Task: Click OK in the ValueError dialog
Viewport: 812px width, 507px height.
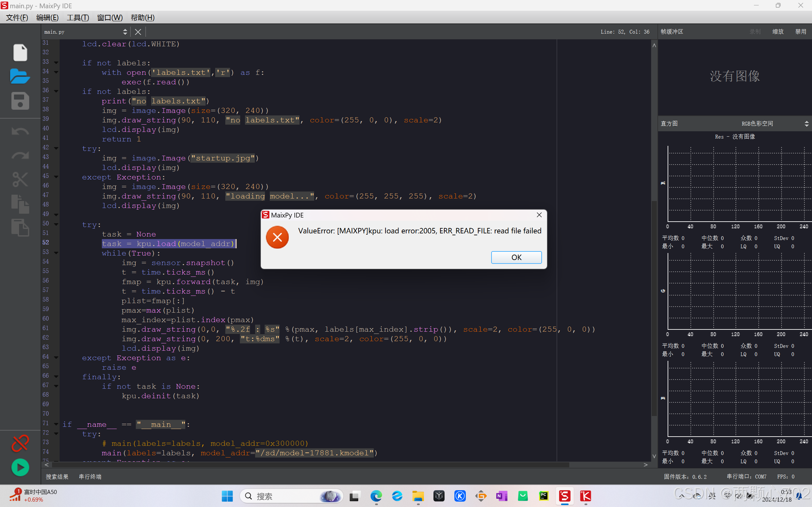Action: (x=516, y=257)
